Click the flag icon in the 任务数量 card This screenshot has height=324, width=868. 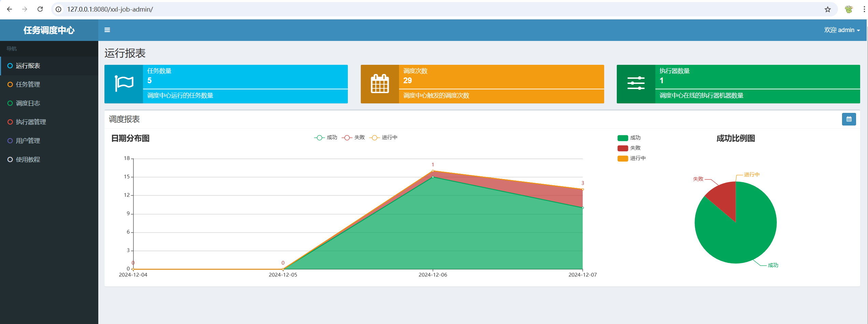[x=124, y=84]
